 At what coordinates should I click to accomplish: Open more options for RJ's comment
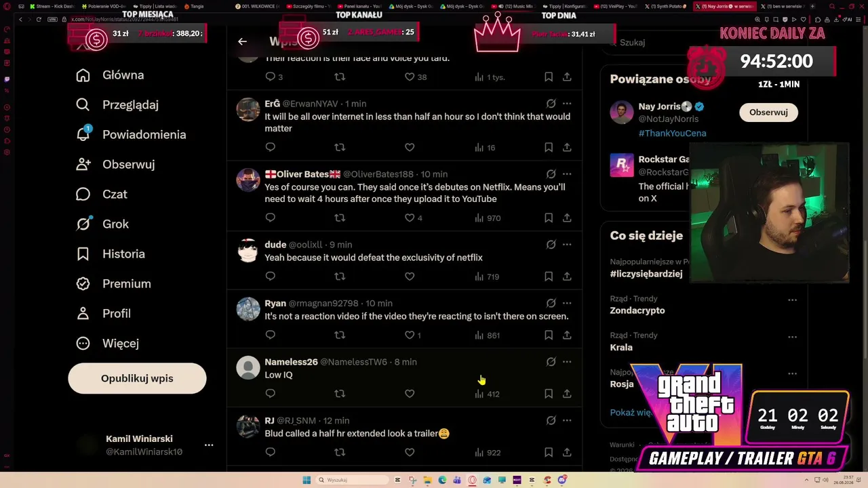[x=567, y=420]
